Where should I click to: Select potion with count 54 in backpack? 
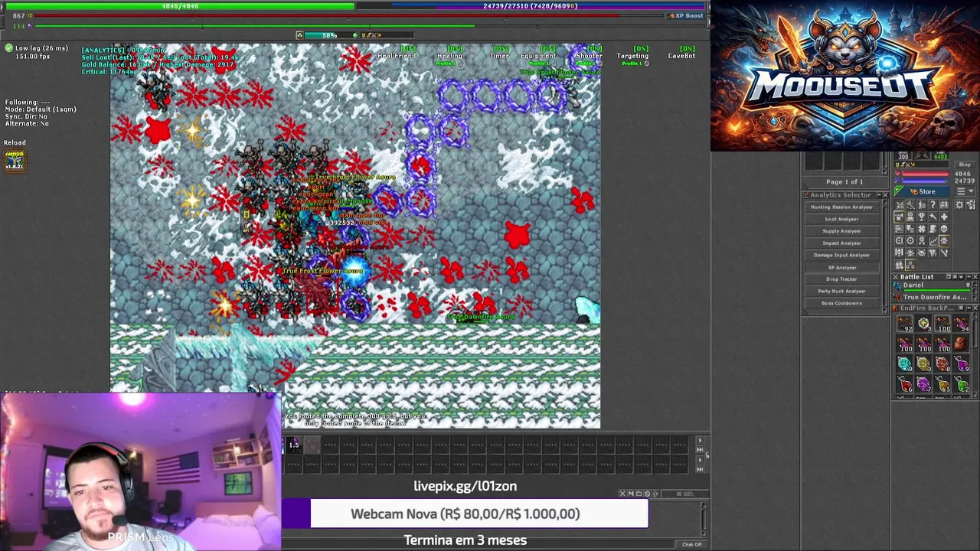click(x=962, y=323)
